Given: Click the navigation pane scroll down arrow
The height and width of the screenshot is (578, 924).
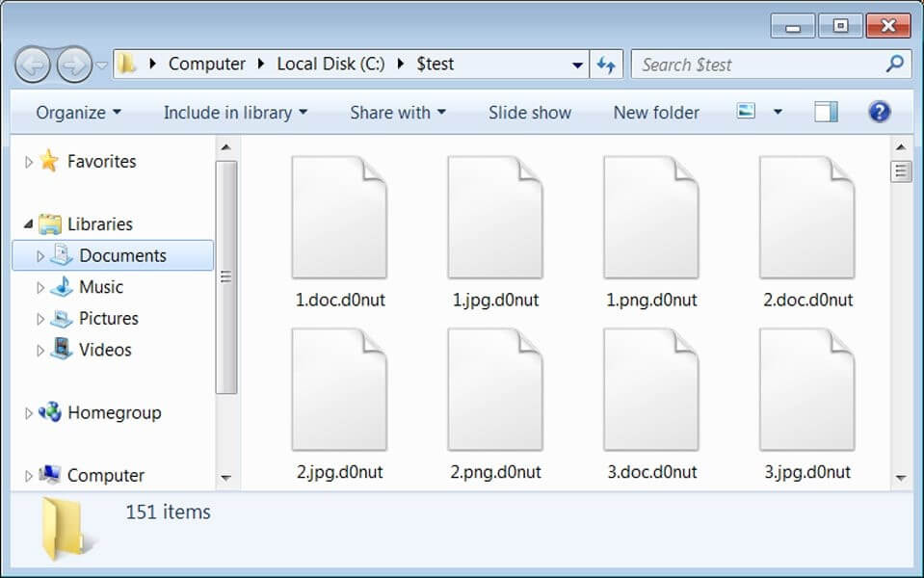Looking at the screenshot, I should (x=226, y=478).
